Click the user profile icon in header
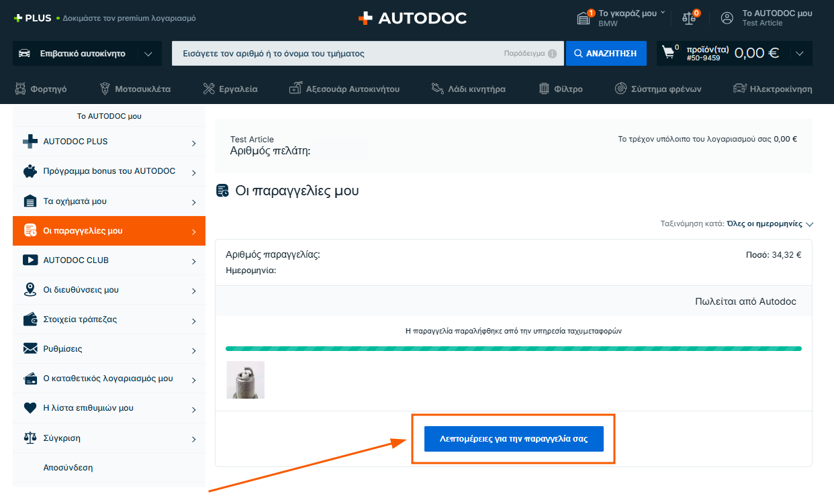Screen dimensions: 834x504 [x=727, y=18]
